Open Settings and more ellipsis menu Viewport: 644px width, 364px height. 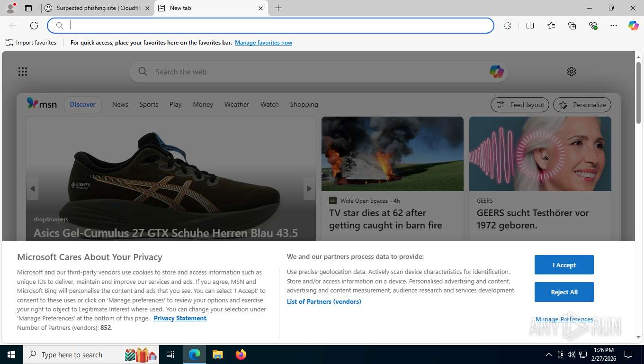[x=614, y=26]
